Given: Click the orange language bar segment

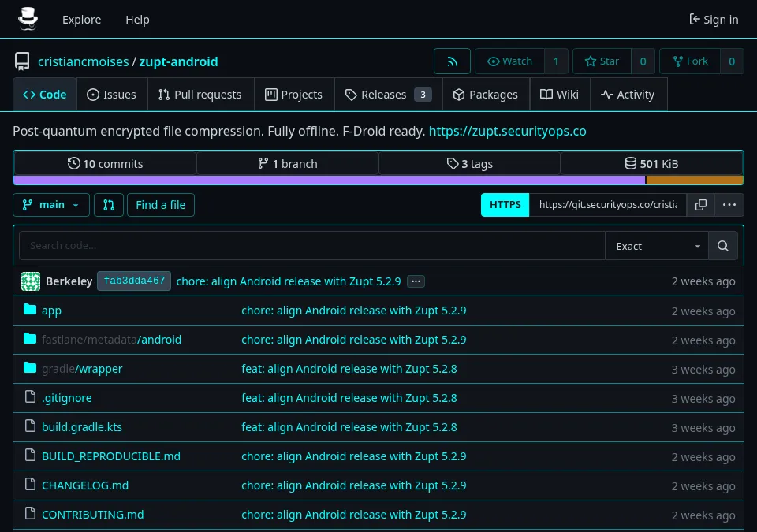Looking at the screenshot, I should (695, 180).
